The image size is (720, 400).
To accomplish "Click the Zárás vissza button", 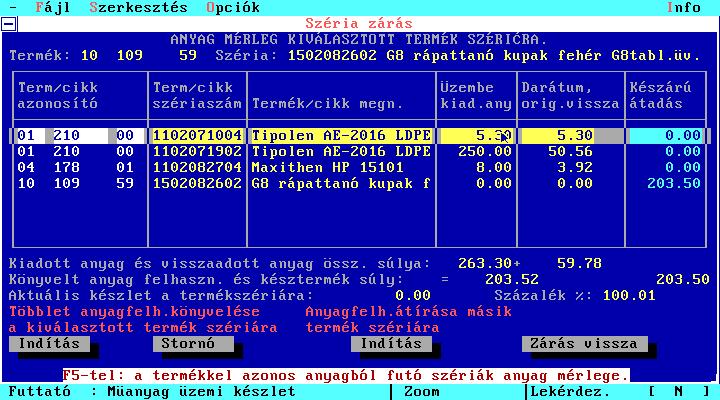I will click(585, 344).
